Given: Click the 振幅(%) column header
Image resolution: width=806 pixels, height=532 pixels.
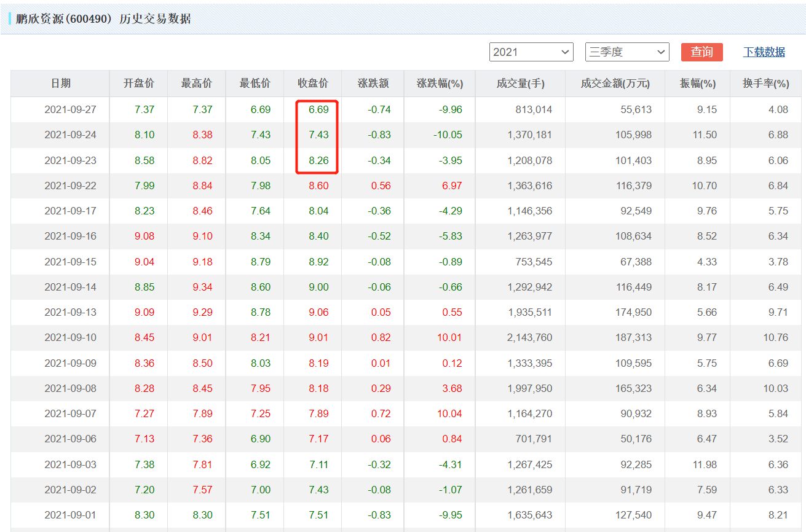Looking at the screenshot, I should click(698, 84).
